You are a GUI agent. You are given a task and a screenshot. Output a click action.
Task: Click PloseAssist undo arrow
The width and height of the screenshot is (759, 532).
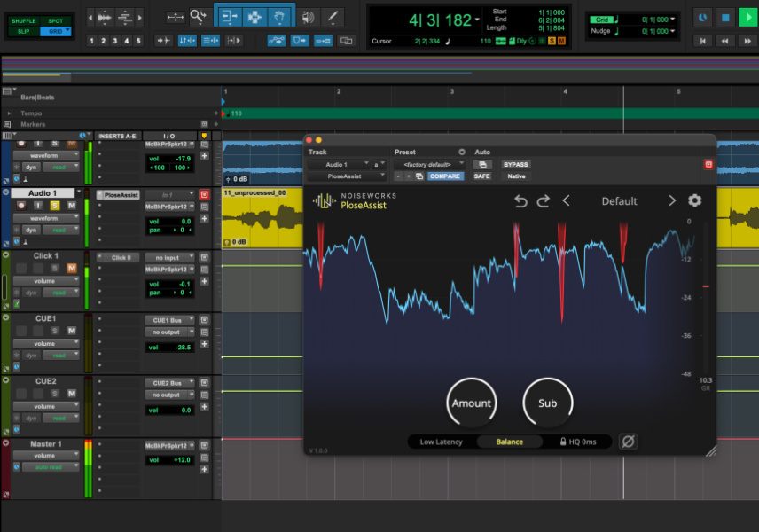pyautogui.click(x=520, y=201)
